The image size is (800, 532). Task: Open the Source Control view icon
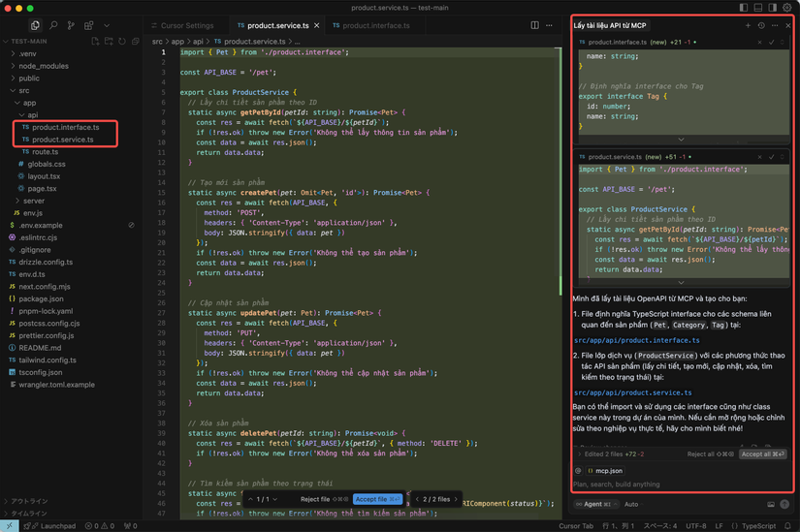click(71, 25)
